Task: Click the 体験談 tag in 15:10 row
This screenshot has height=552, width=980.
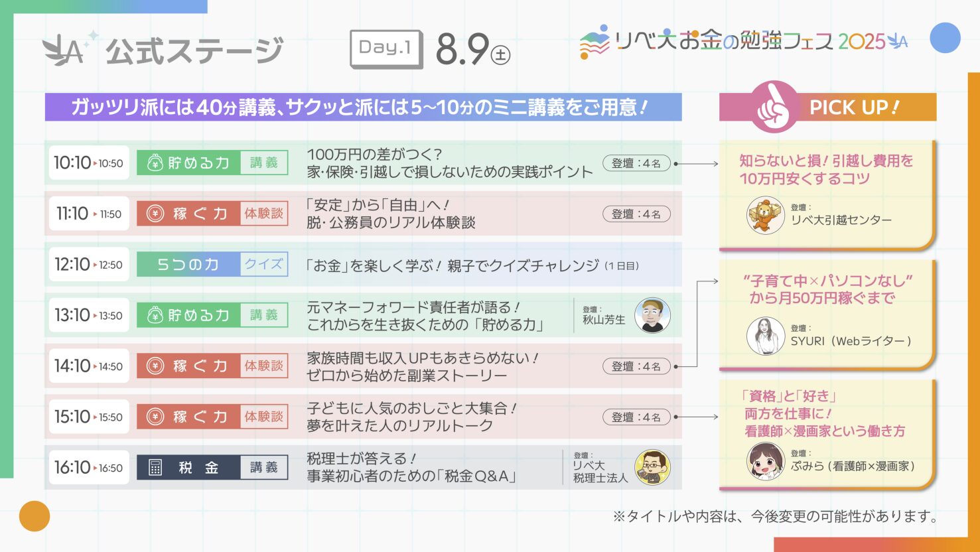Action: 263,417
